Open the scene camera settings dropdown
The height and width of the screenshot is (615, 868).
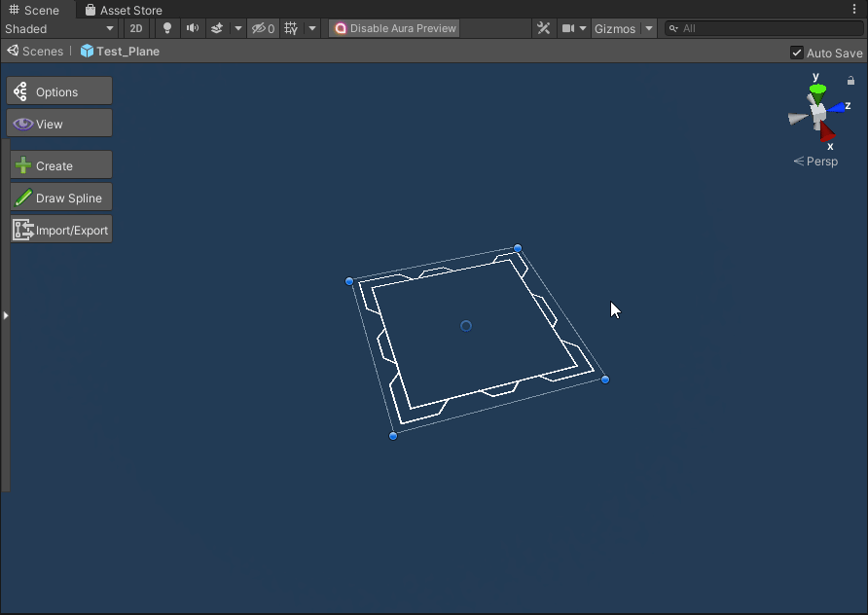[582, 29]
